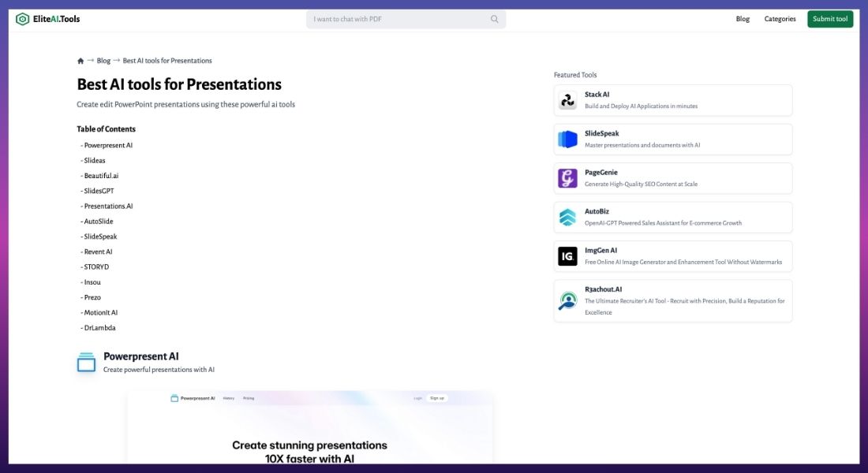Open the SlideSpeak featured card title
The height and width of the screenshot is (473, 868).
602,133
